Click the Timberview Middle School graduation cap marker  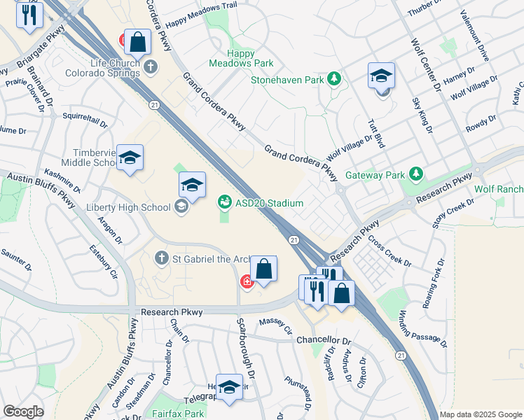tap(130, 158)
